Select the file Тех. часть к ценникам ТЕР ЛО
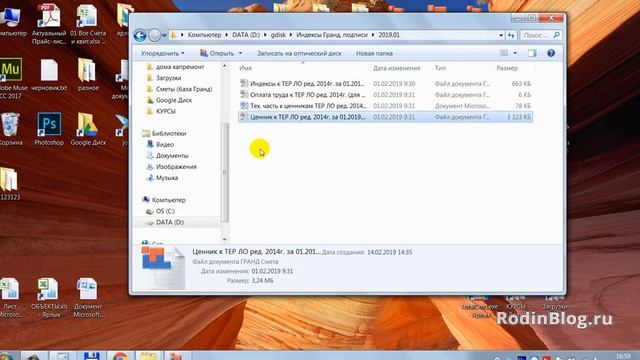The height and width of the screenshot is (360, 640). [385, 106]
